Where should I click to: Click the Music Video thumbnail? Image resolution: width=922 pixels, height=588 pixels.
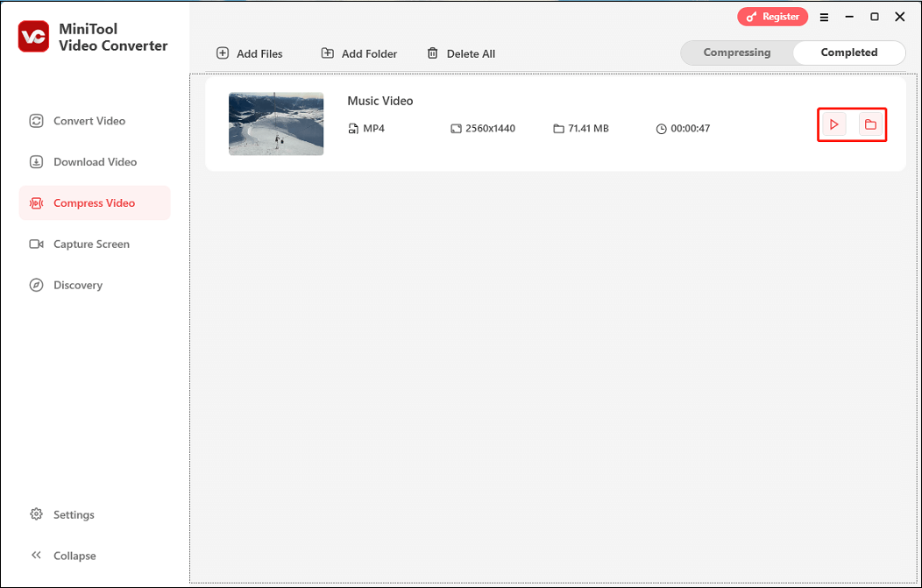pos(276,124)
